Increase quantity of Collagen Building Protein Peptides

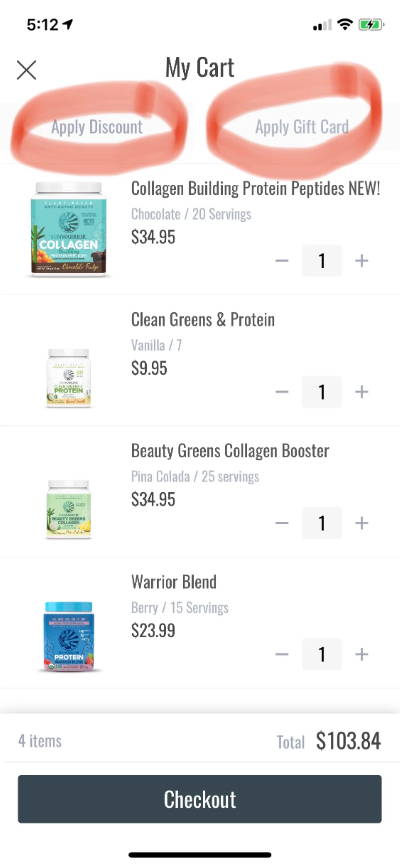click(x=361, y=261)
